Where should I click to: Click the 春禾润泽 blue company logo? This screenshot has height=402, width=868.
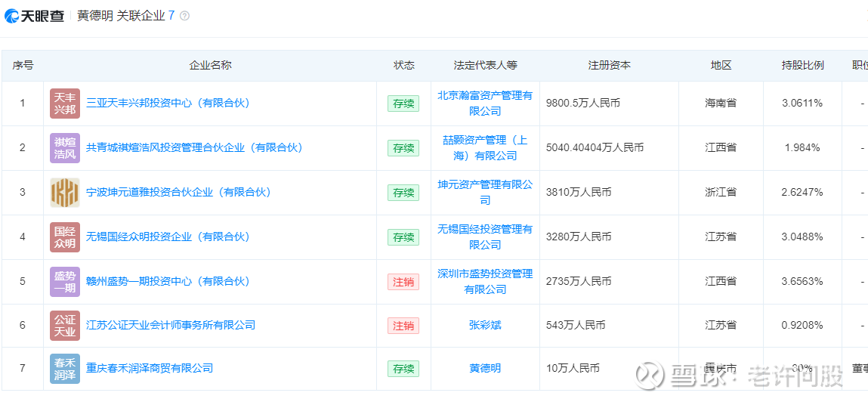pos(65,369)
